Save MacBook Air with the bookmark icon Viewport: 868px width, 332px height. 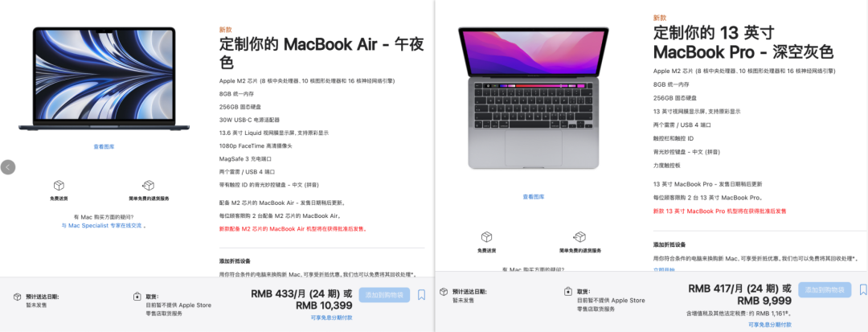pyautogui.click(x=421, y=295)
